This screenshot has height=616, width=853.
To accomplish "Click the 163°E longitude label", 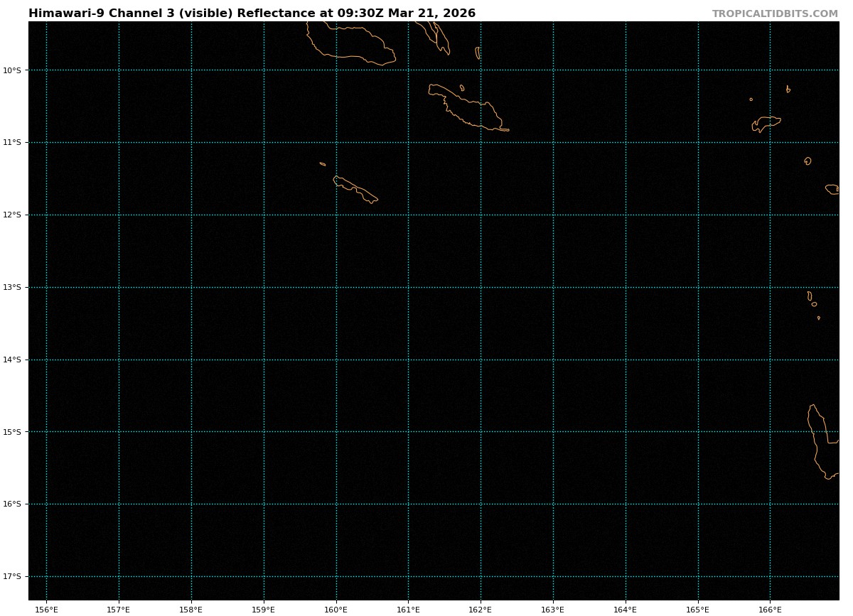I will point(553,609).
